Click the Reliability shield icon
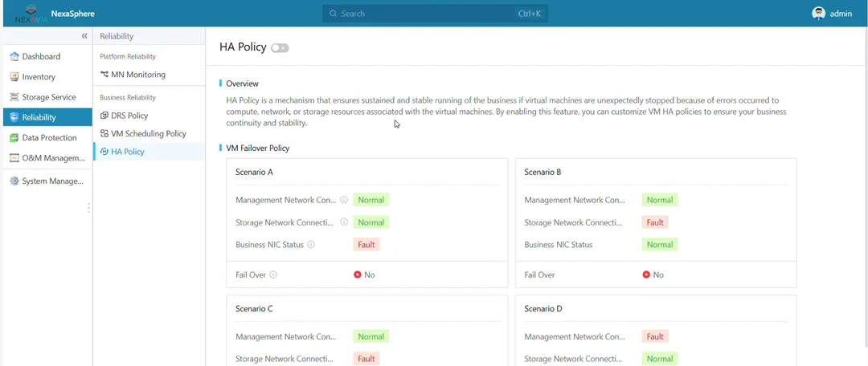 point(14,117)
